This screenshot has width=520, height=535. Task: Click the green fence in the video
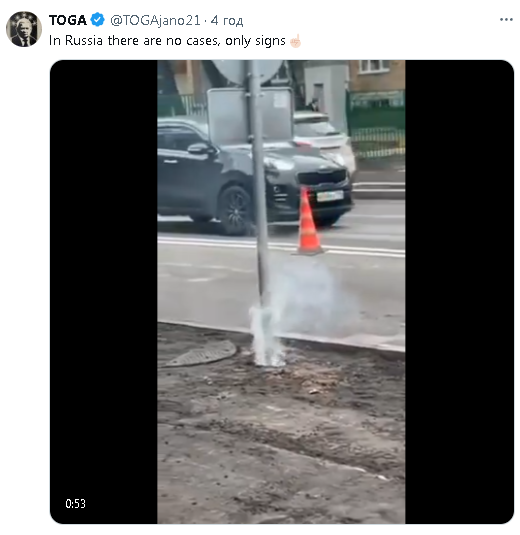[x=376, y=125]
